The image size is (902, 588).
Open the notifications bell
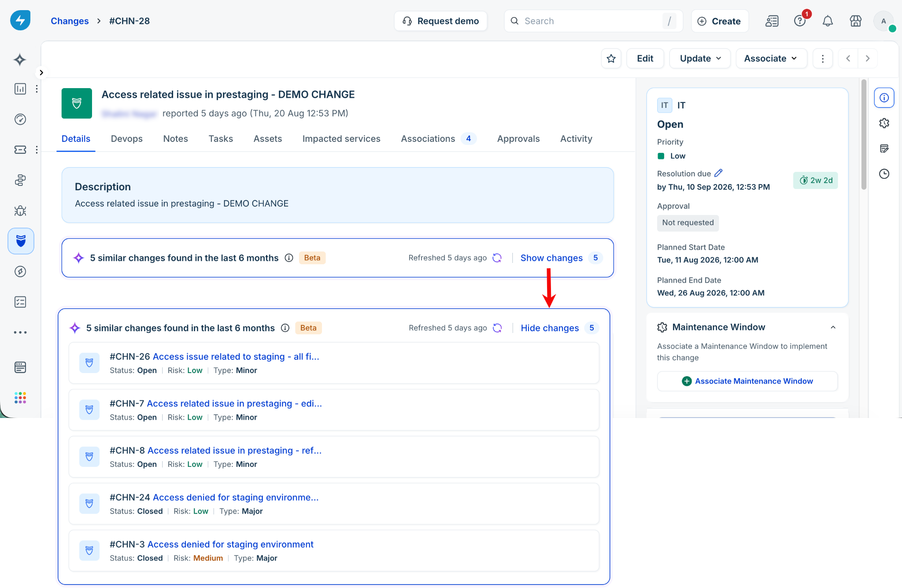tap(828, 21)
